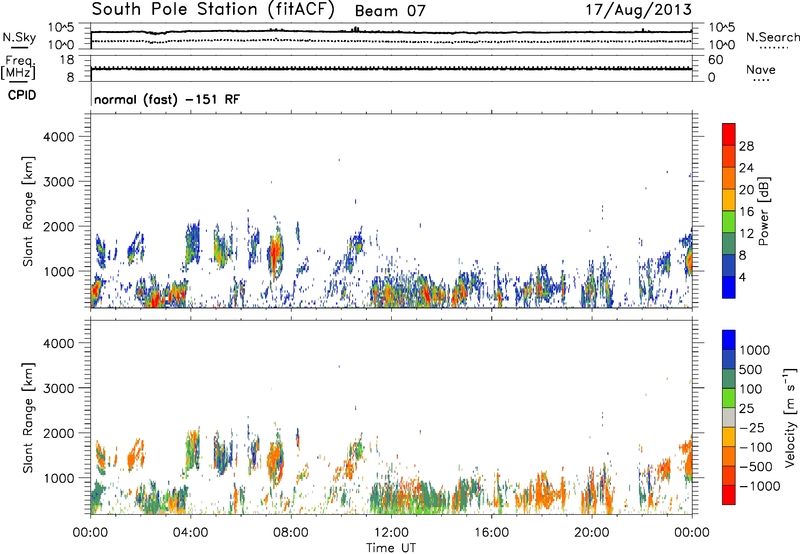The height and width of the screenshot is (554, 800).
Task: Click the "South Pole Station (fitACF)" title
Action: point(213,10)
